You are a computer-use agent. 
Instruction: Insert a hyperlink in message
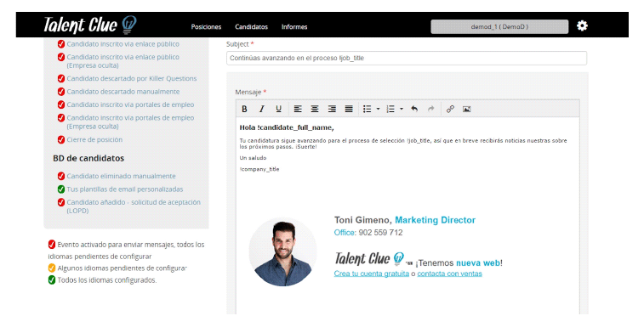click(450, 109)
